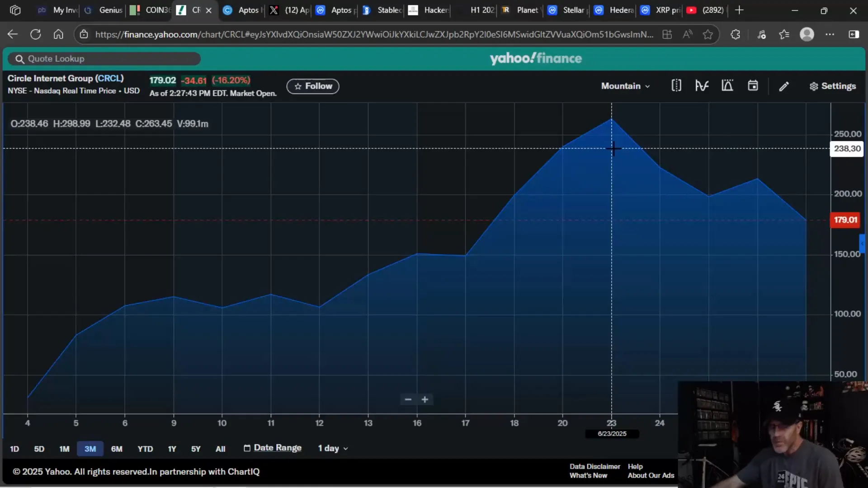Click the browser address bar URL
Image resolution: width=868 pixels, height=488 pixels.
coord(374,34)
